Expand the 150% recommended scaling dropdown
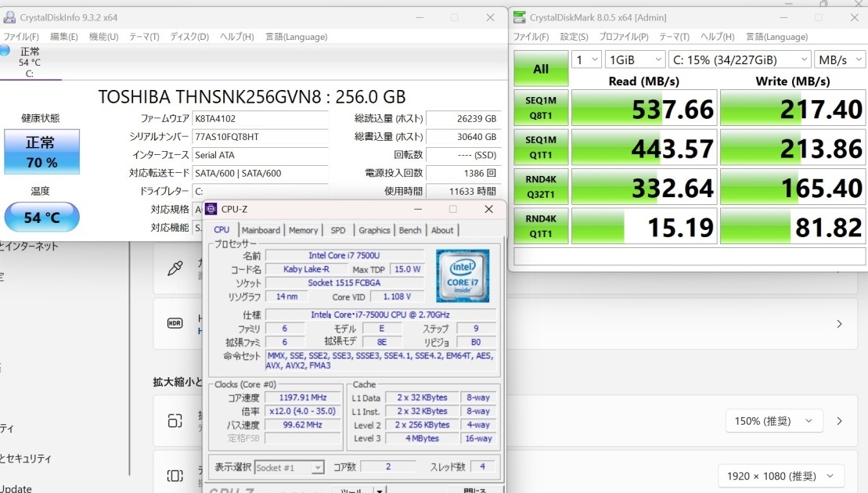This screenshot has height=493, width=868. click(x=774, y=420)
